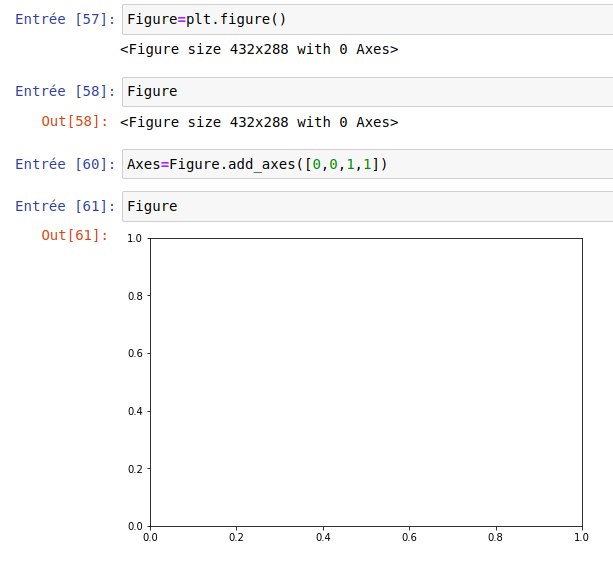Click the 1.0 tick label atop y-axis

coord(134,239)
